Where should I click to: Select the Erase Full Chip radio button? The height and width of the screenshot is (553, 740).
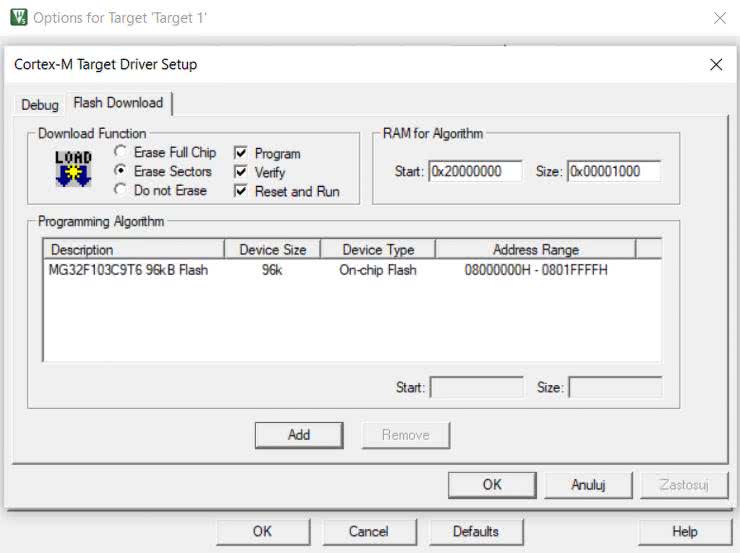click(121, 152)
